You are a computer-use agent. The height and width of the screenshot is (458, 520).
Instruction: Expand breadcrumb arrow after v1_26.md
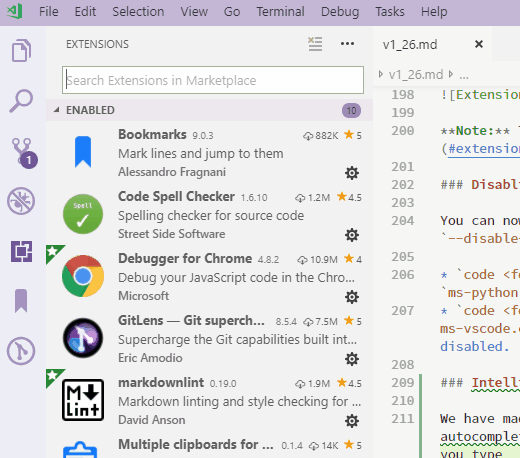[451, 74]
